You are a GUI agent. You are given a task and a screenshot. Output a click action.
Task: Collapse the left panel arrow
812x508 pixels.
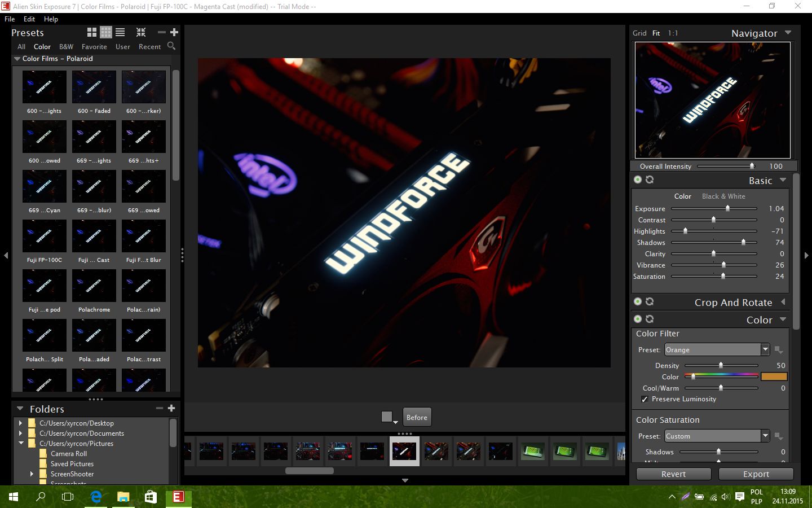click(6, 255)
